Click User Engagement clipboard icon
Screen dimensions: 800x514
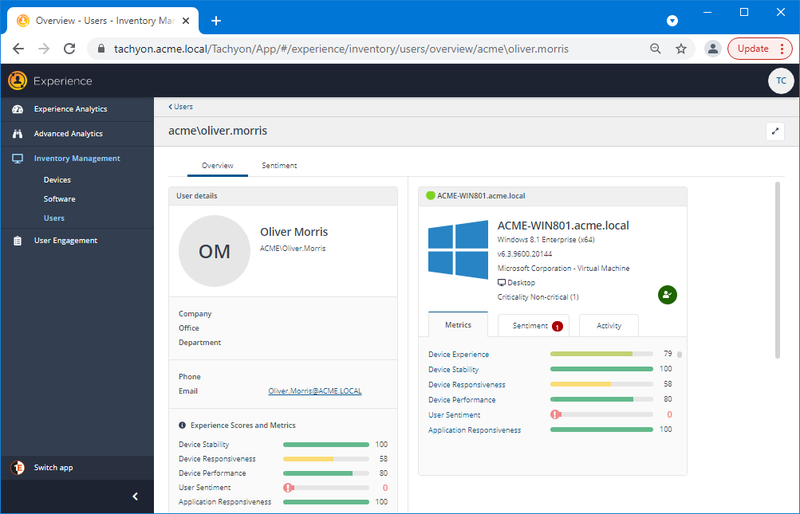click(x=17, y=240)
